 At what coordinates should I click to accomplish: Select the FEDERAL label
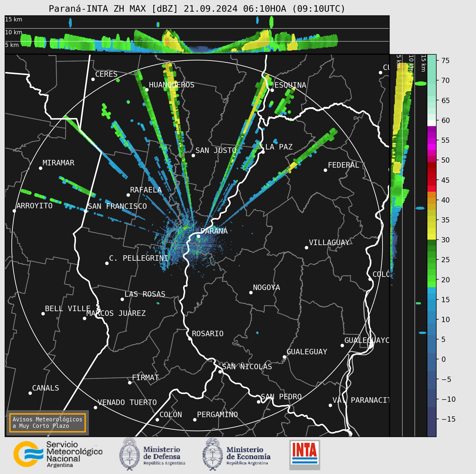point(343,165)
